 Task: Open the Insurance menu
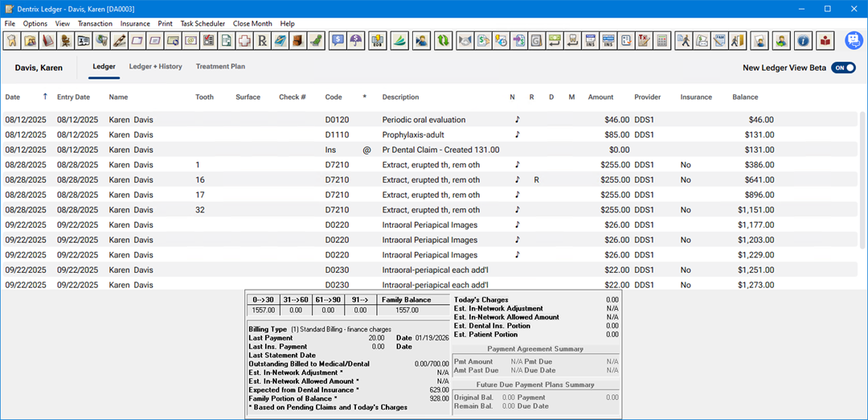tap(135, 23)
